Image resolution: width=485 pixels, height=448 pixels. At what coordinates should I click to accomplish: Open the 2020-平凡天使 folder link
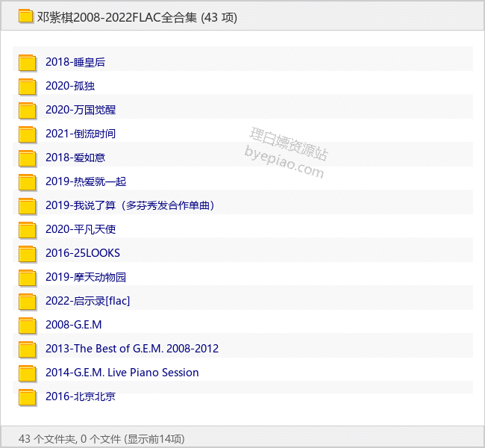click(81, 229)
